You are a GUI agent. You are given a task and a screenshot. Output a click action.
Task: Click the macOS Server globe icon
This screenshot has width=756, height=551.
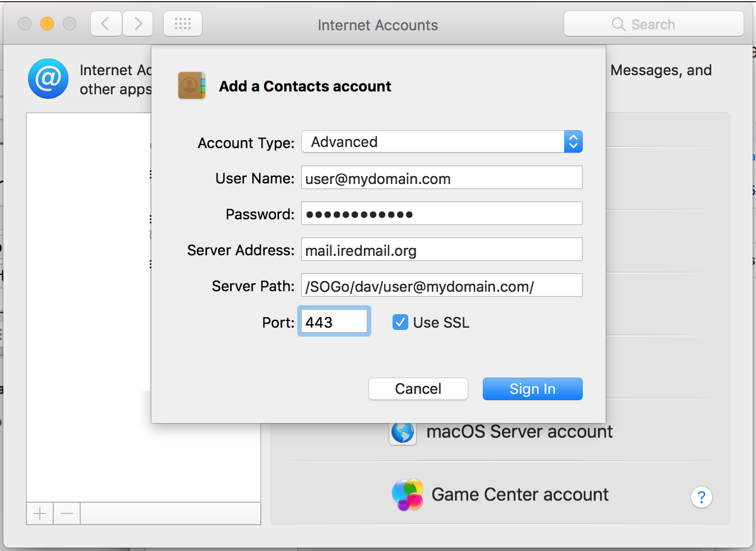click(403, 433)
